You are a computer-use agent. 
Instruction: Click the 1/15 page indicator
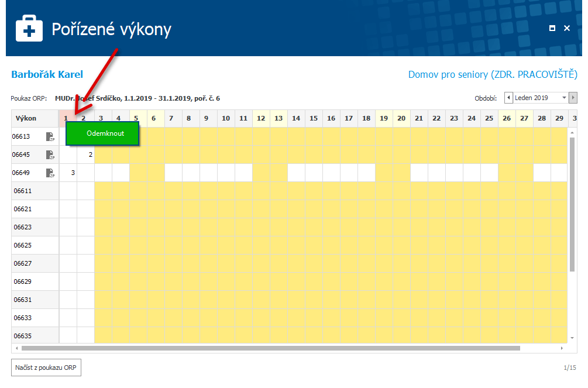click(x=570, y=368)
